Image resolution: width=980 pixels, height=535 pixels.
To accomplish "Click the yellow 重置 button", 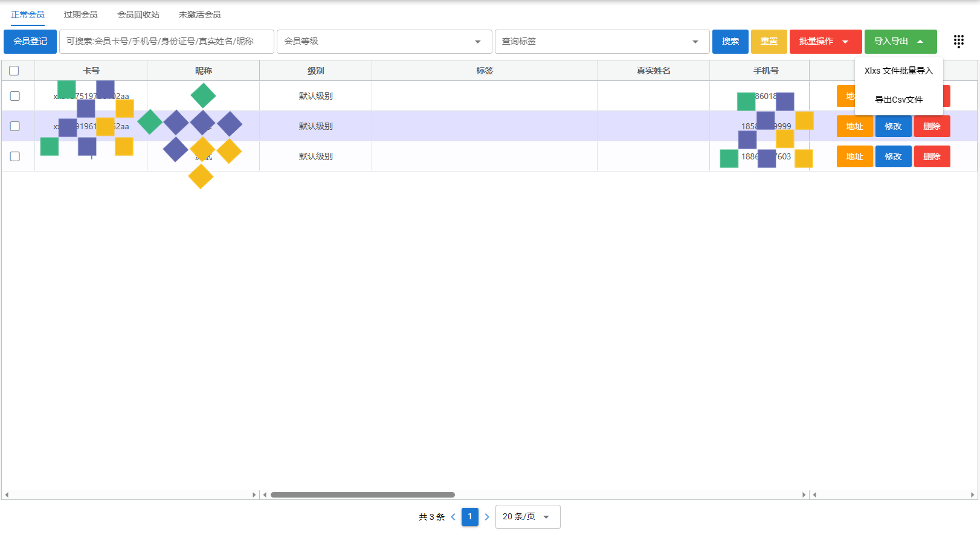I will (x=769, y=42).
